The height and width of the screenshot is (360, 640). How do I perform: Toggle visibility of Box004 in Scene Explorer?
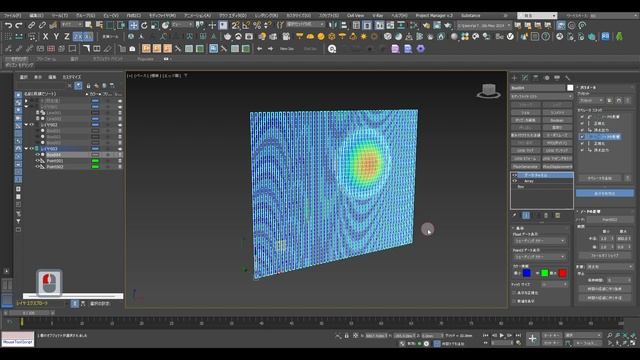[38, 155]
